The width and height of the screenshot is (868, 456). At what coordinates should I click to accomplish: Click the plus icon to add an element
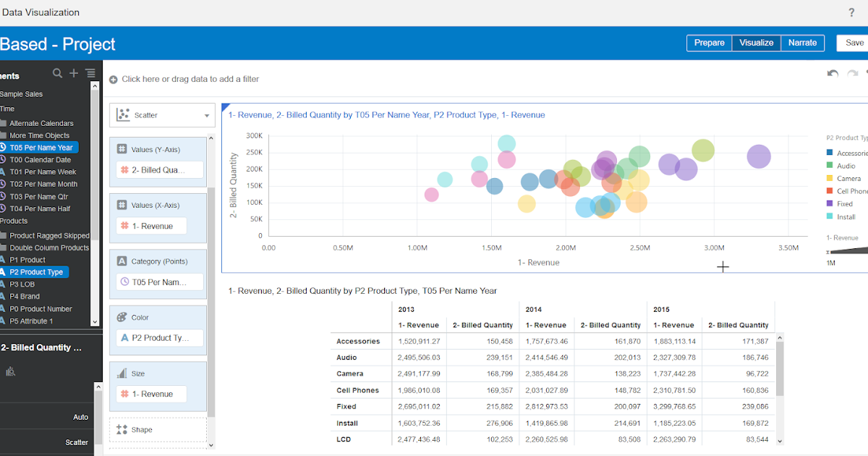point(73,73)
